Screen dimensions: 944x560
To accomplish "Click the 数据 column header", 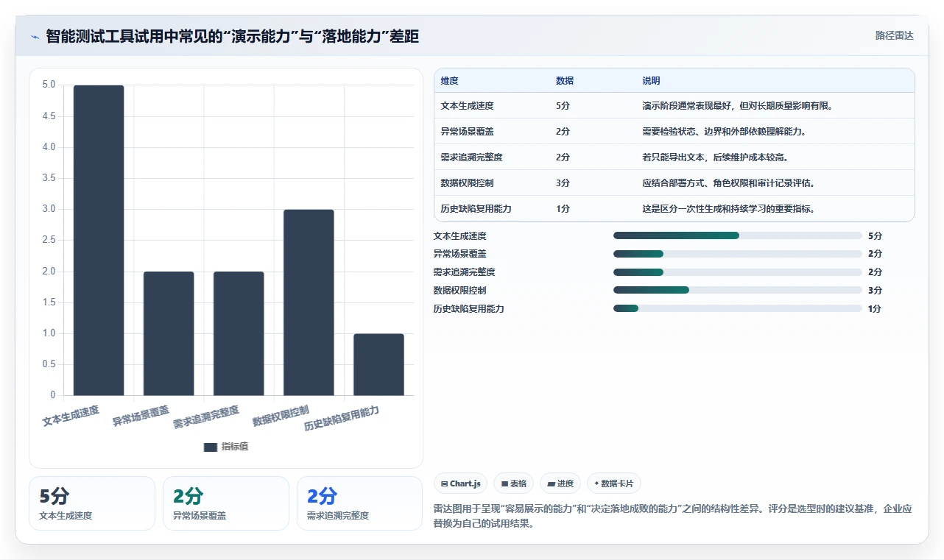I will point(565,81).
